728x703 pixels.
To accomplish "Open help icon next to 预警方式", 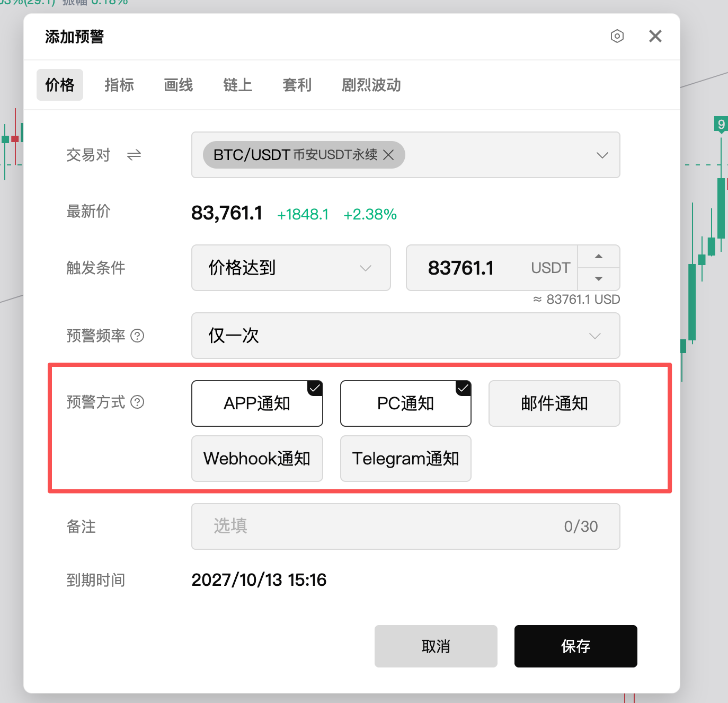I will (137, 402).
